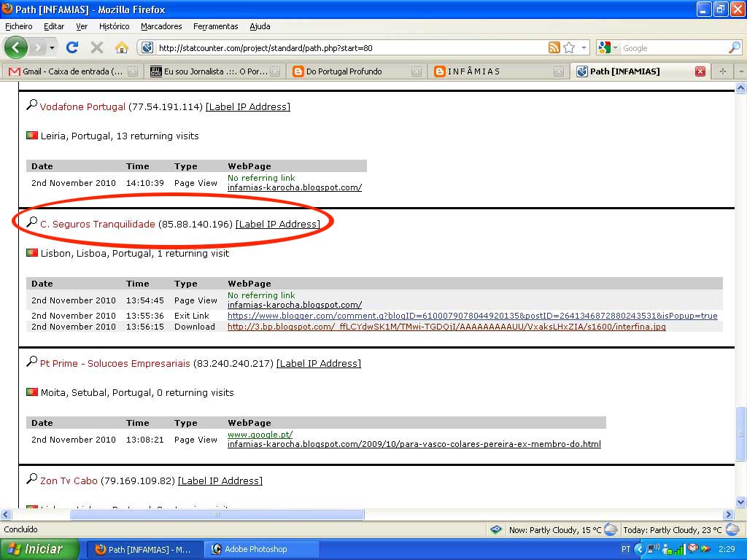
Task: Click magnifier icon beside Pt Prime
Action: pos(32,362)
